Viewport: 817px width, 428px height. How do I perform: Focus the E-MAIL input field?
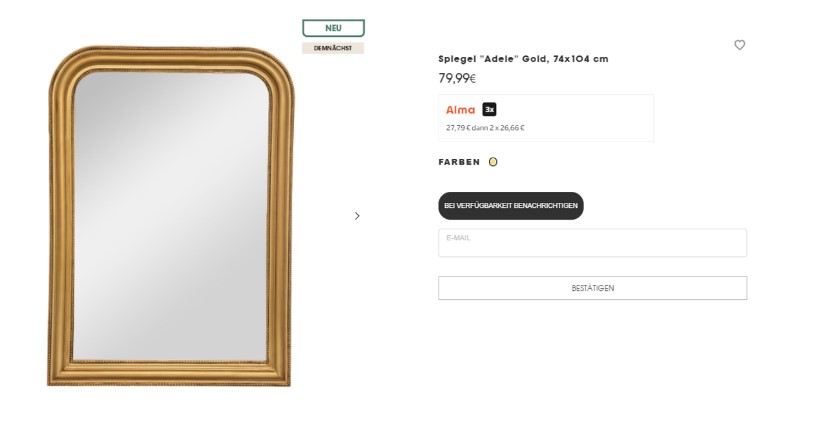(592, 243)
